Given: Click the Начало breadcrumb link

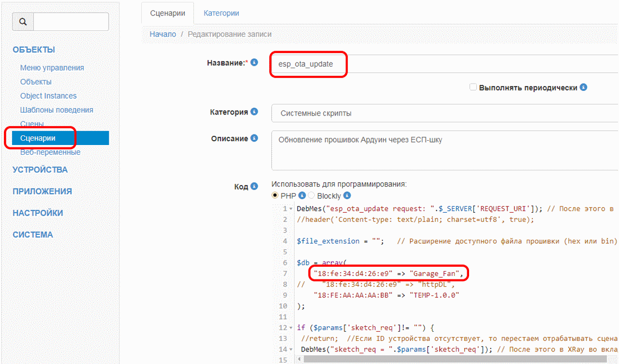Looking at the screenshot, I should [x=163, y=34].
